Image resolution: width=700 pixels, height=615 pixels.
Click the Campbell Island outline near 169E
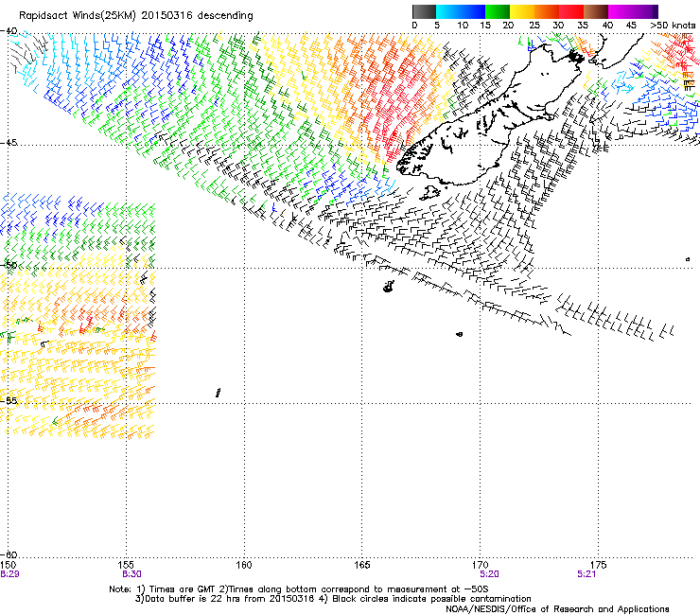[x=459, y=334]
